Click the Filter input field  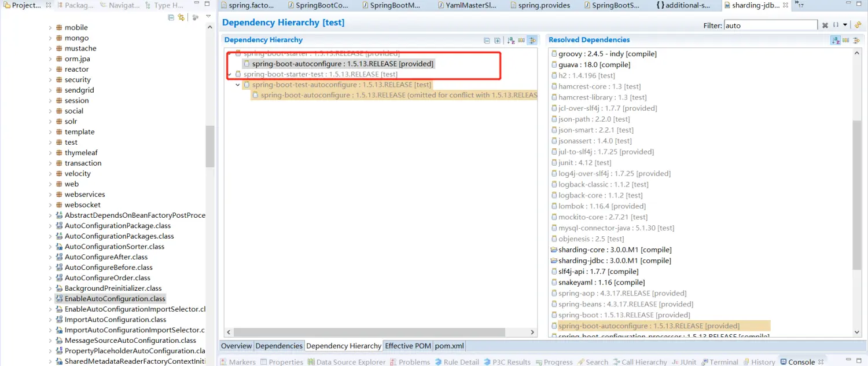pyautogui.click(x=771, y=25)
